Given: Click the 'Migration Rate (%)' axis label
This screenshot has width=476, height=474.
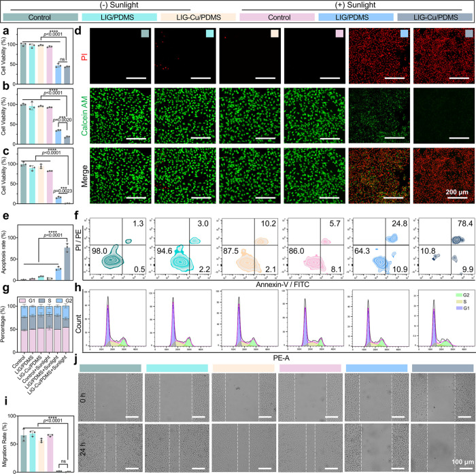Looking at the screenshot, I should point(4,444).
